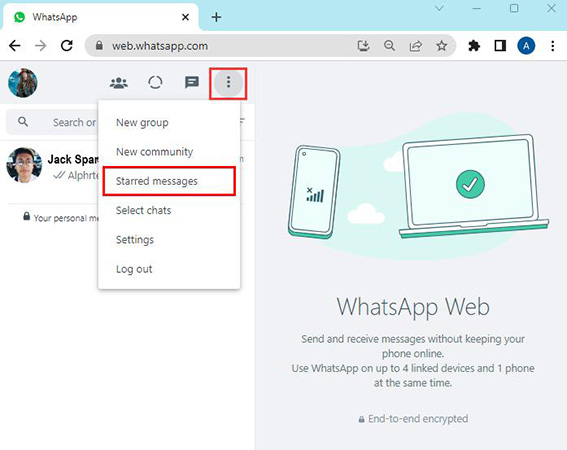
Task: Click the web.whatsapp.com address bar
Action: [270, 46]
